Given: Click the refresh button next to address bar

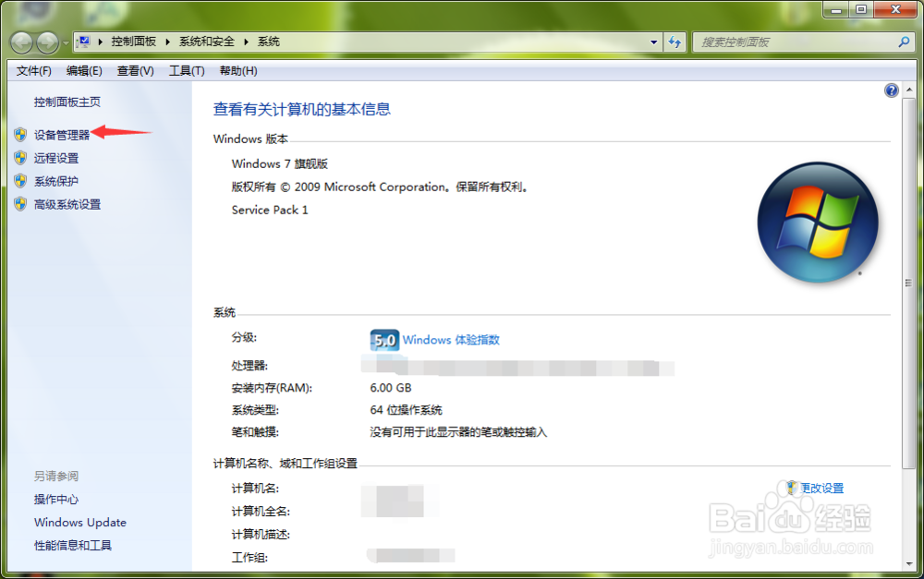Looking at the screenshot, I should (x=675, y=42).
